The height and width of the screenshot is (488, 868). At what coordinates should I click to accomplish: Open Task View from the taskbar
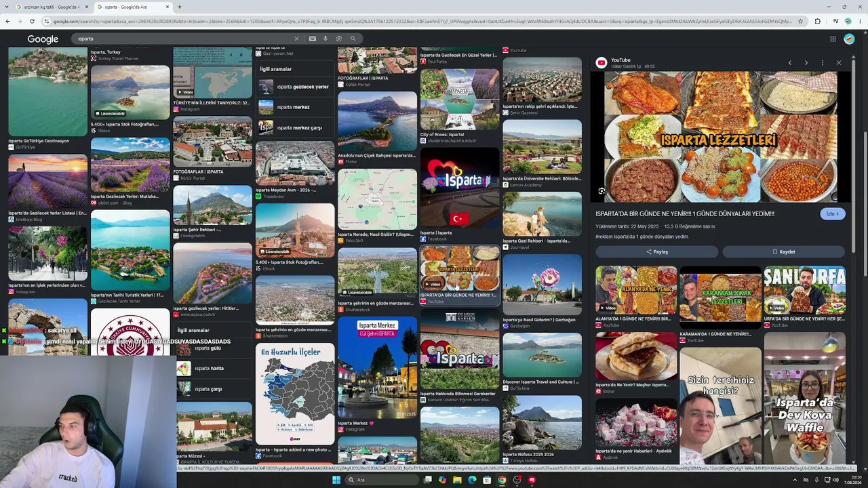click(x=428, y=480)
